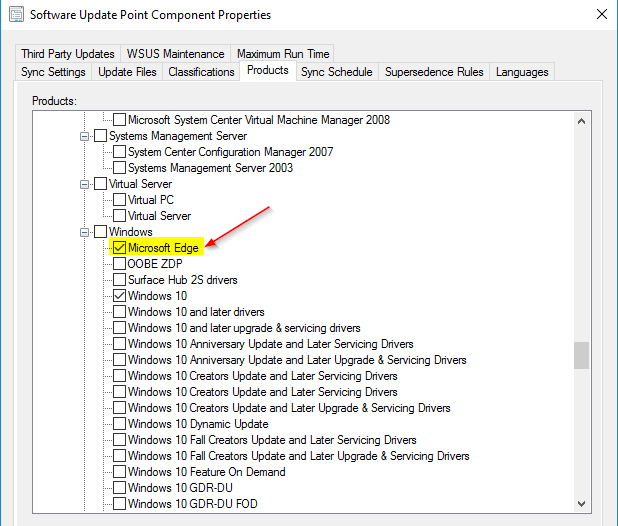618x526 pixels.
Task: Go to the Languages tab
Action: [x=522, y=72]
